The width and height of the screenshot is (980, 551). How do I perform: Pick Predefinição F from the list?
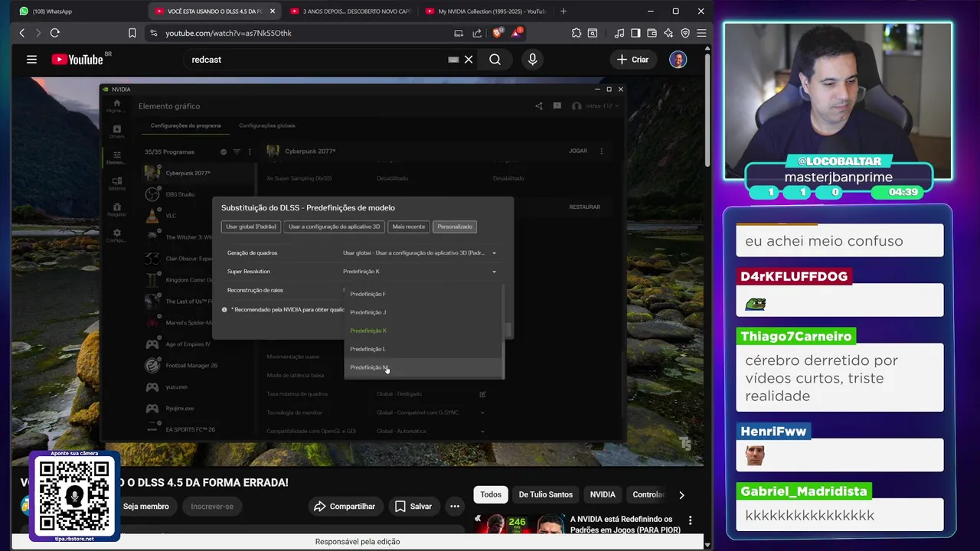click(423, 294)
